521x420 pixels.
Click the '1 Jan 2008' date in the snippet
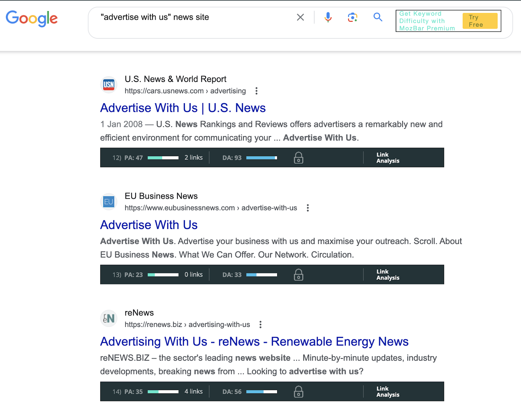[x=121, y=124]
